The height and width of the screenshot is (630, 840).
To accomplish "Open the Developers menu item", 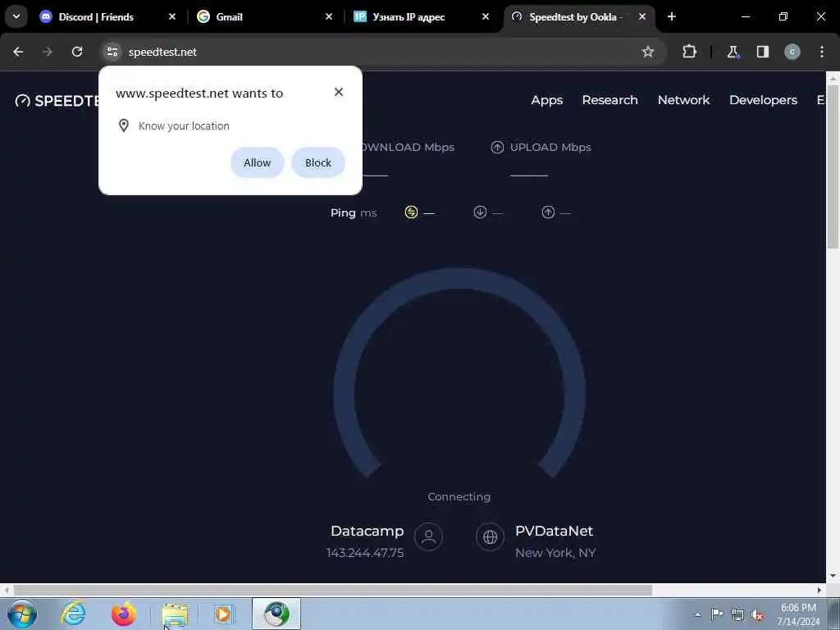I will click(x=763, y=100).
